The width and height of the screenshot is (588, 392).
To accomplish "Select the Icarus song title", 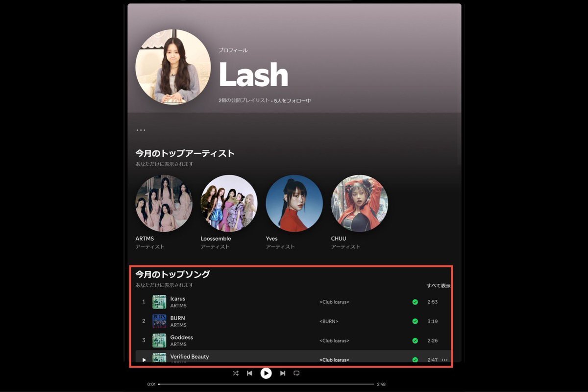I will coord(178,299).
